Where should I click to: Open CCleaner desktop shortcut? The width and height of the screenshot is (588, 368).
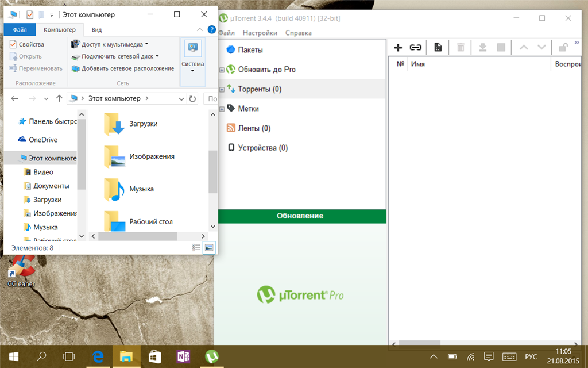22,271
